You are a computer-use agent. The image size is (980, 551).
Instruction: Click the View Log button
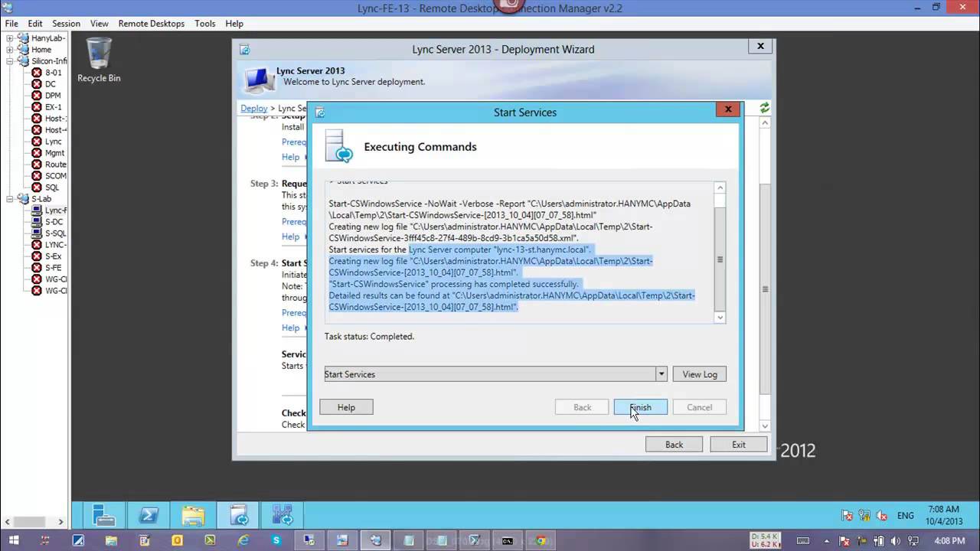point(700,374)
